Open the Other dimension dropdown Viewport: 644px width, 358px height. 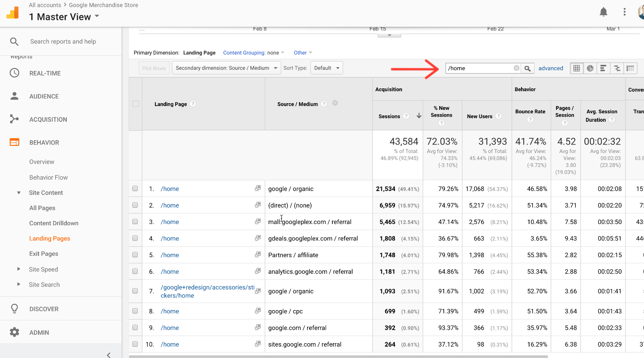point(303,53)
